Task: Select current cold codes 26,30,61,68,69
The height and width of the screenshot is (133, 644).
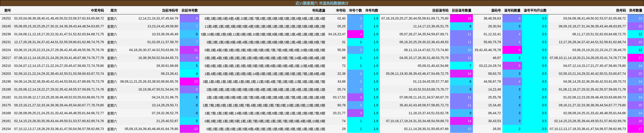Action: pyautogui.click(x=167, y=66)
